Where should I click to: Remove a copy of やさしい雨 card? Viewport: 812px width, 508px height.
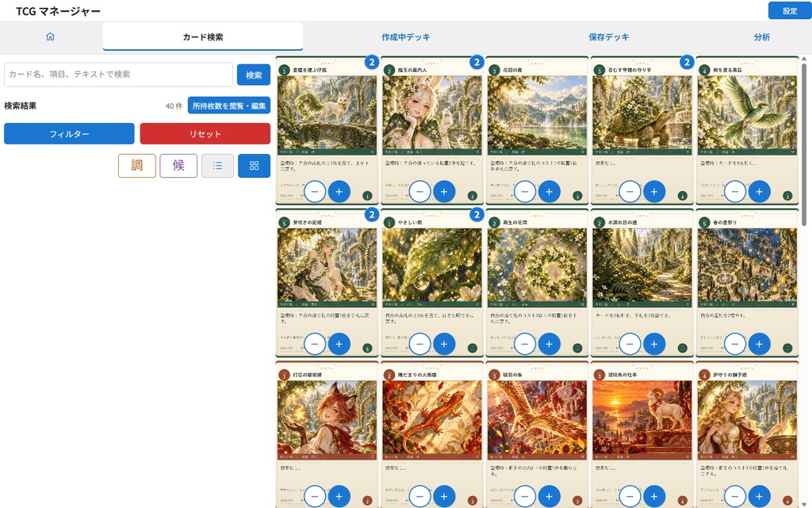pyautogui.click(x=420, y=344)
